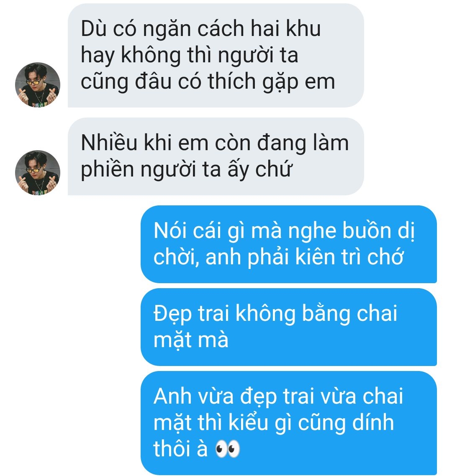Click 'mặt thì kiểu gì cũng dính' line
The width and height of the screenshot is (452, 476).
click(274, 423)
